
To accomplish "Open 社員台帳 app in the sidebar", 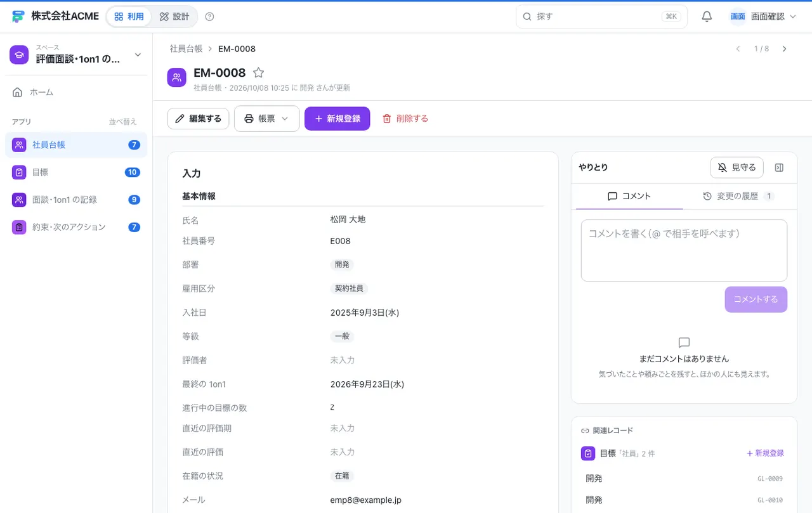I will click(76, 145).
